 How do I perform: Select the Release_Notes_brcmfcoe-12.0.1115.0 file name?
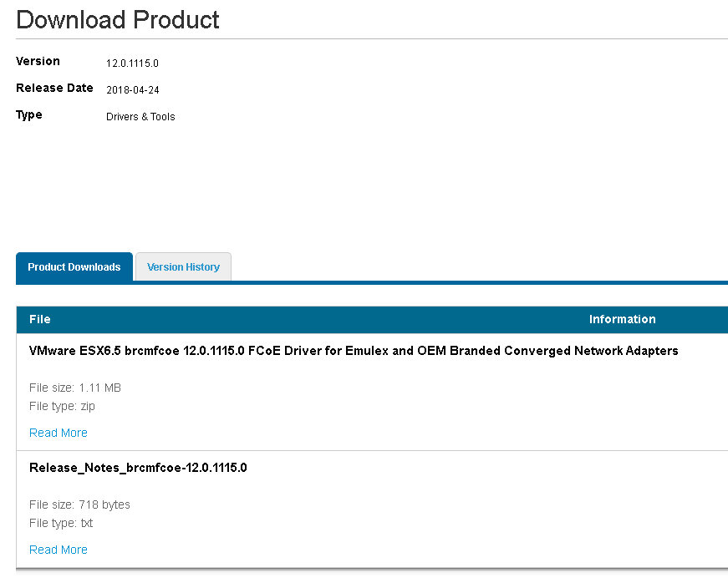[x=138, y=468]
